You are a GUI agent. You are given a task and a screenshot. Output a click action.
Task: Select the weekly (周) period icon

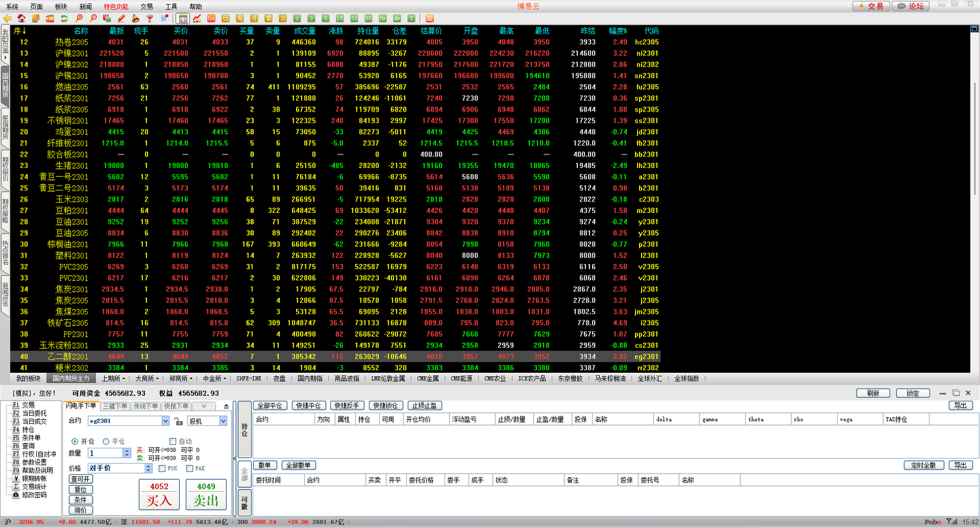240,18
